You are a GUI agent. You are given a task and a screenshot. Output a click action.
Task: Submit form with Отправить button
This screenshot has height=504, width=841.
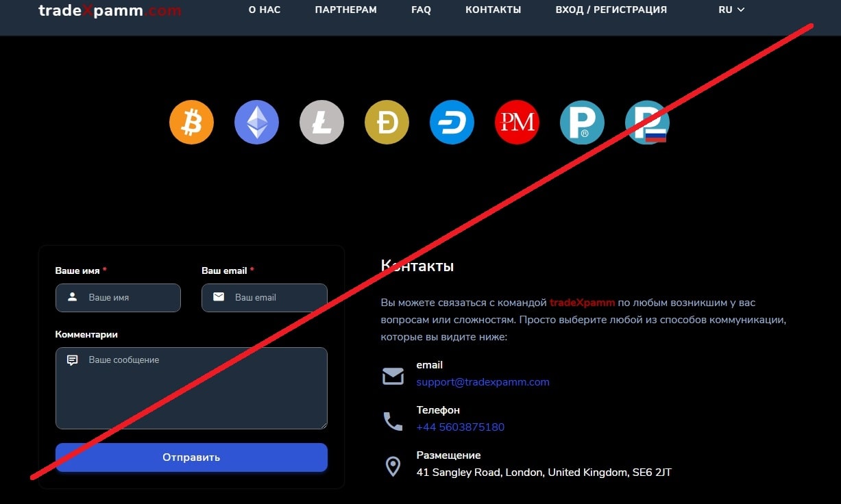(x=191, y=457)
